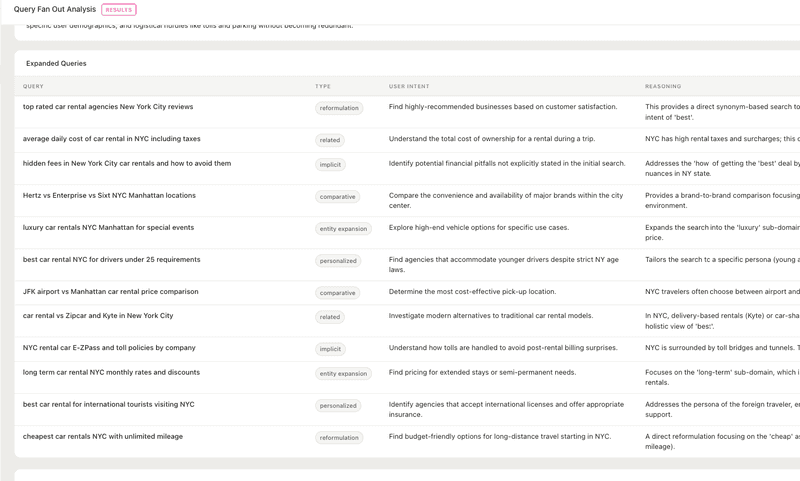Select the 'top rated car rental agencies' query
Viewport: 800px width, 481px height.
pos(108,107)
